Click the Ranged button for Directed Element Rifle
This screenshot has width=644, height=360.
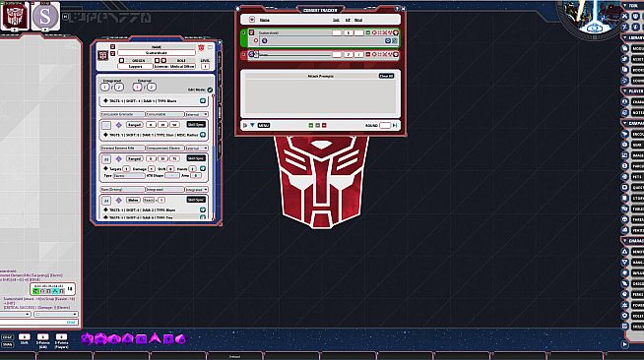click(x=134, y=158)
